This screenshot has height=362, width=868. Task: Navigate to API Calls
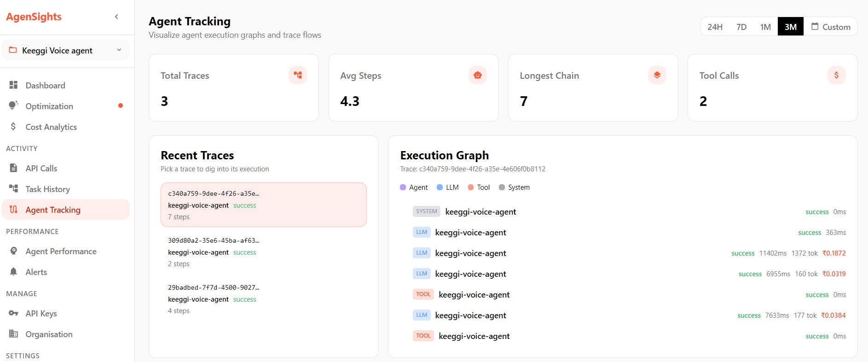point(65,168)
